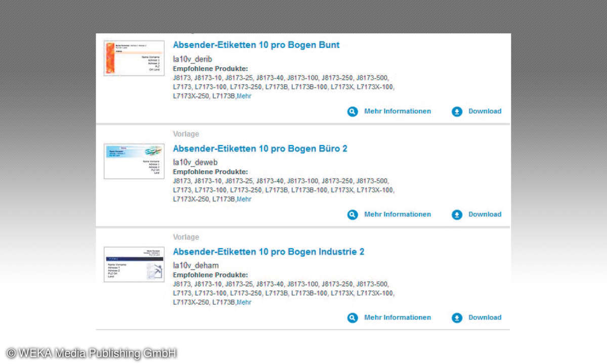Expand 'Mehr' product list for Industrie 2

click(244, 302)
